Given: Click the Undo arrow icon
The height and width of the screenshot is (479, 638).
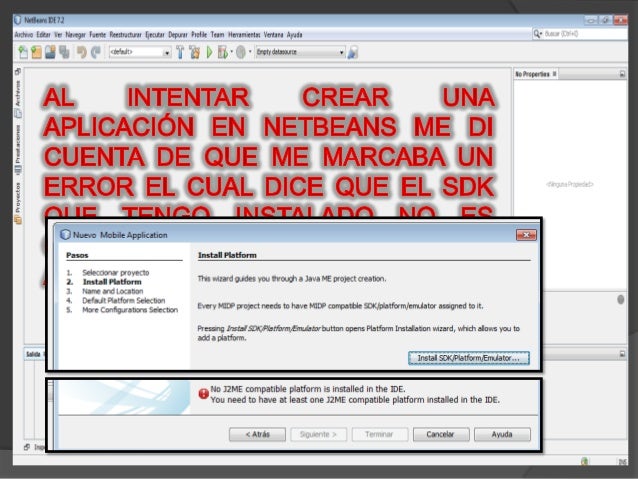Looking at the screenshot, I should [x=82, y=52].
